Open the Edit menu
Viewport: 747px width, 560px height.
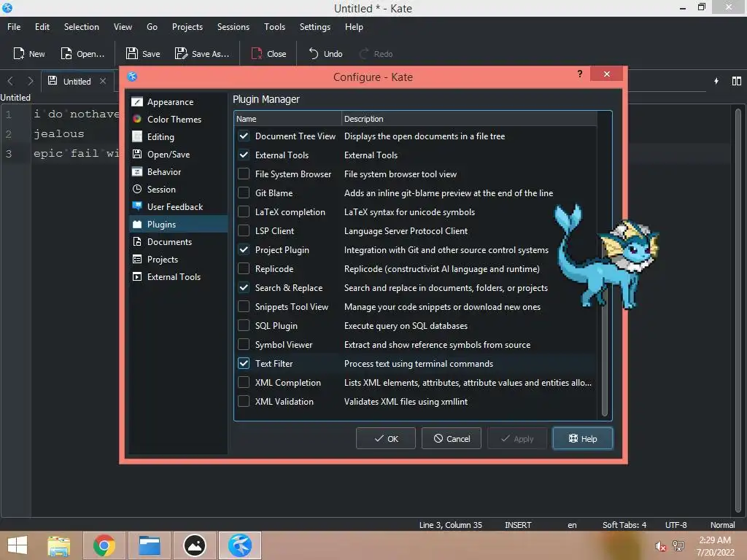[x=42, y=27]
